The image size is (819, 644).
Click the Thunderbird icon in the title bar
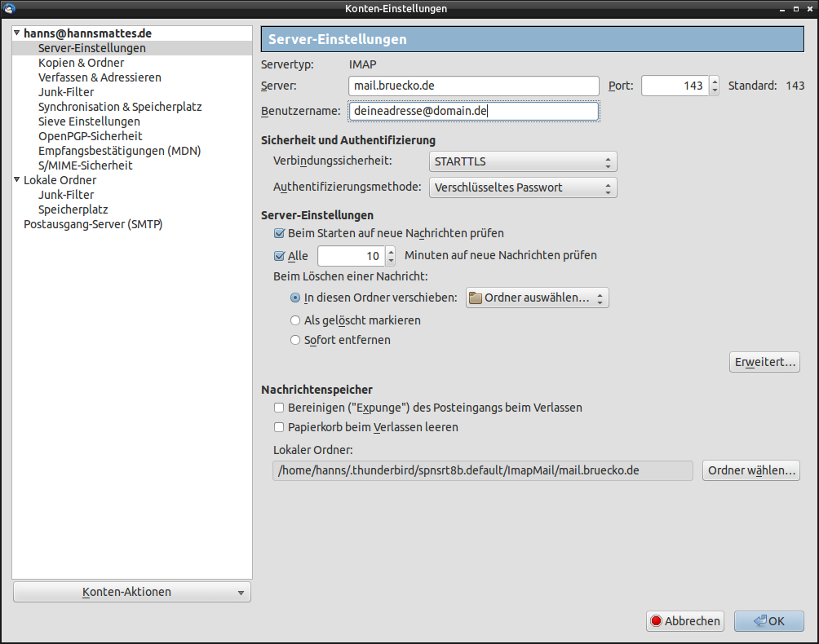(x=8, y=8)
